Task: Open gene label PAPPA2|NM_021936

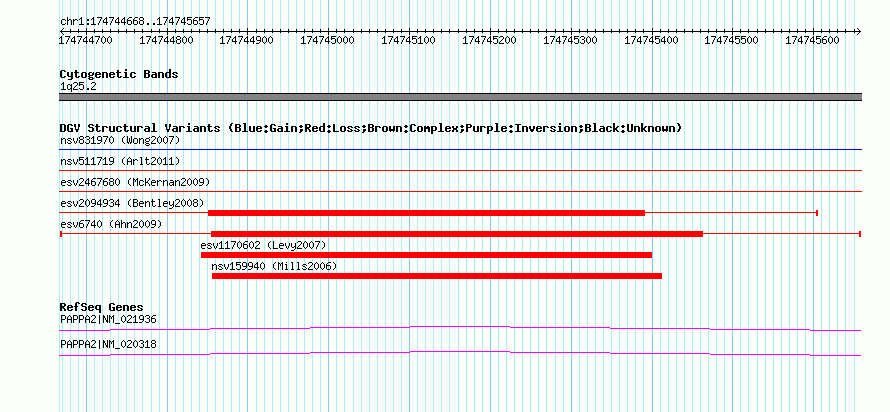Action: [x=108, y=319]
